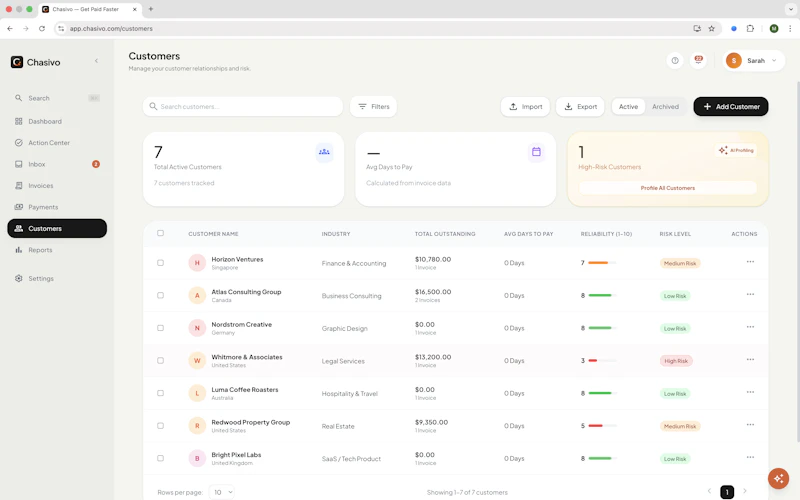Image resolution: width=800 pixels, height=500 pixels.
Task: Toggle the select-all customers checkbox
Action: tap(160, 233)
